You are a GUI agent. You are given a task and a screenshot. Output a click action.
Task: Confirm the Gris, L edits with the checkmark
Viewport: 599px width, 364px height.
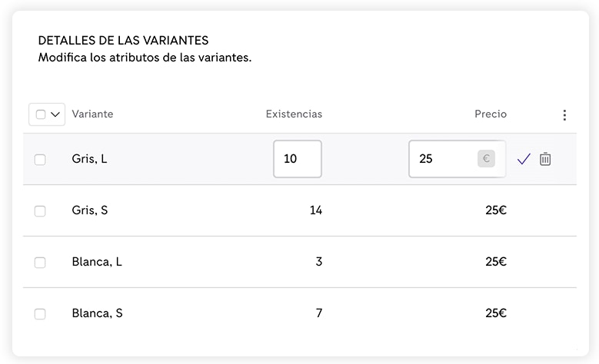coord(524,159)
